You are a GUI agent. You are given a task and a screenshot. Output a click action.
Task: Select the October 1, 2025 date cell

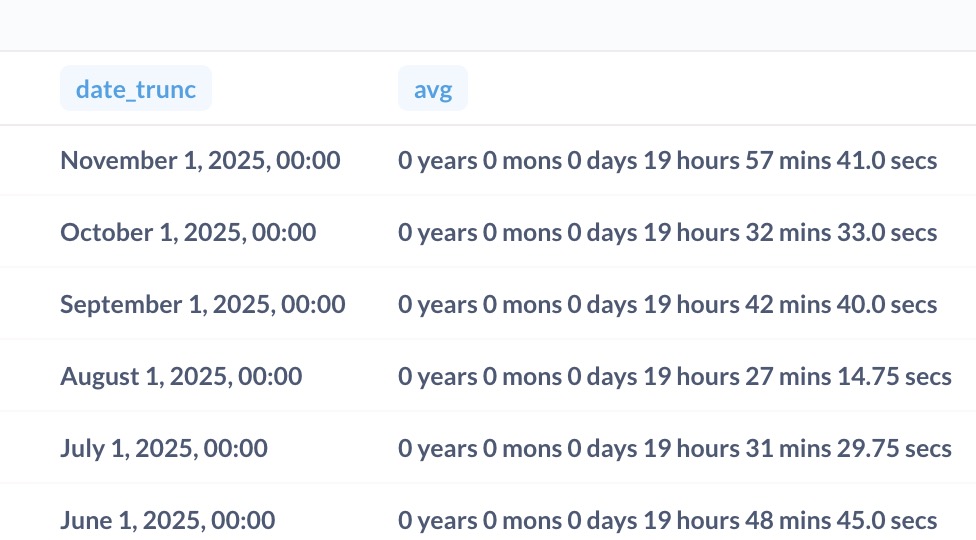[x=188, y=232]
